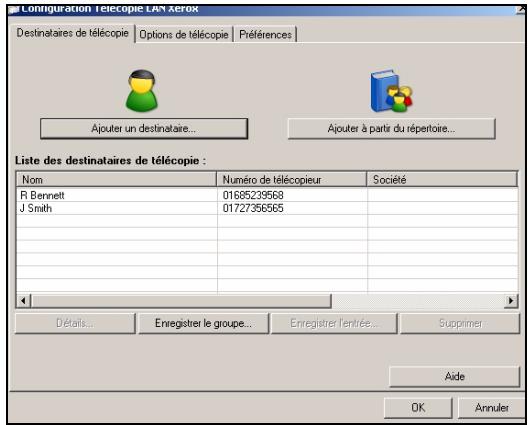529x425 pixels.
Task: Click the left arrow of horizontal scrollbar
Action: pos(23,301)
